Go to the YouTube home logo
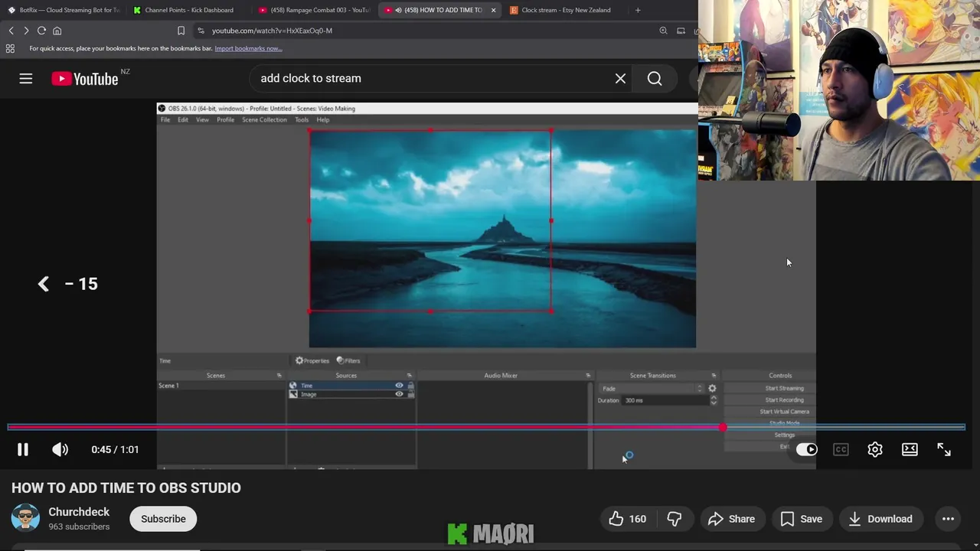 [x=85, y=79]
